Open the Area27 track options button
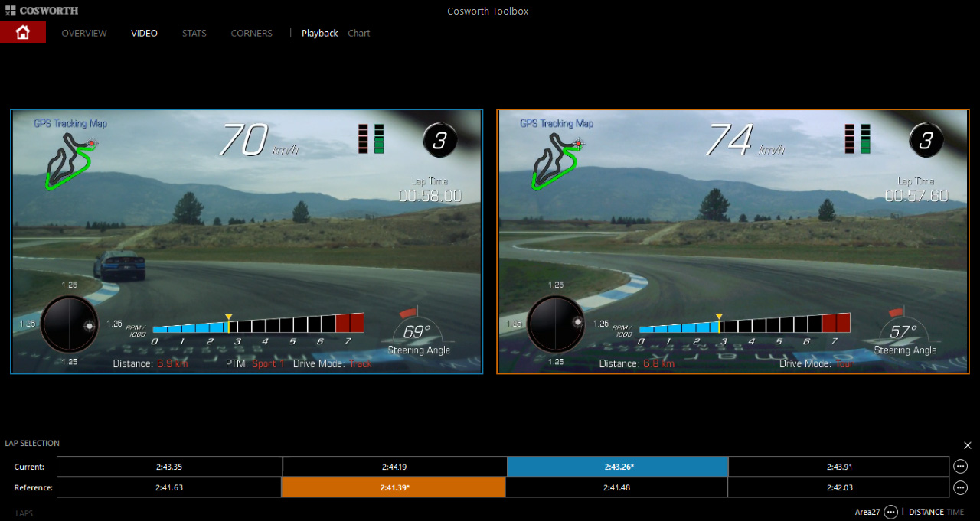This screenshot has height=521, width=980. 890,512
